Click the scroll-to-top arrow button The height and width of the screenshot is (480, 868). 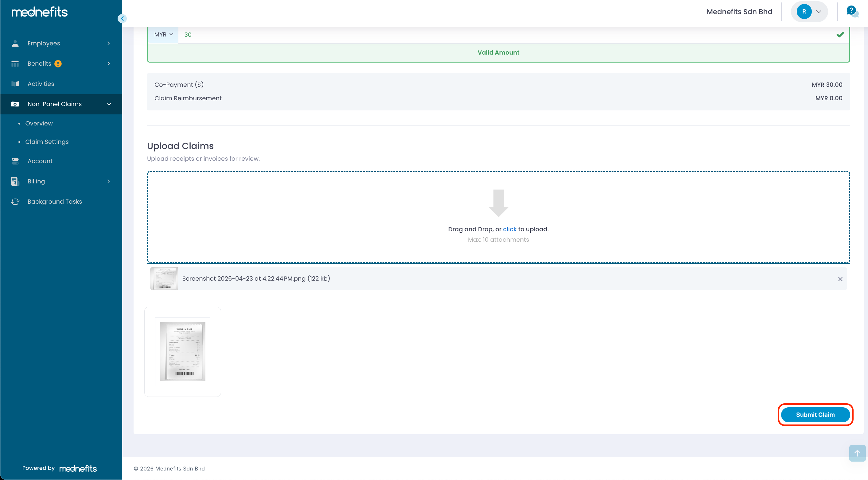click(x=857, y=453)
